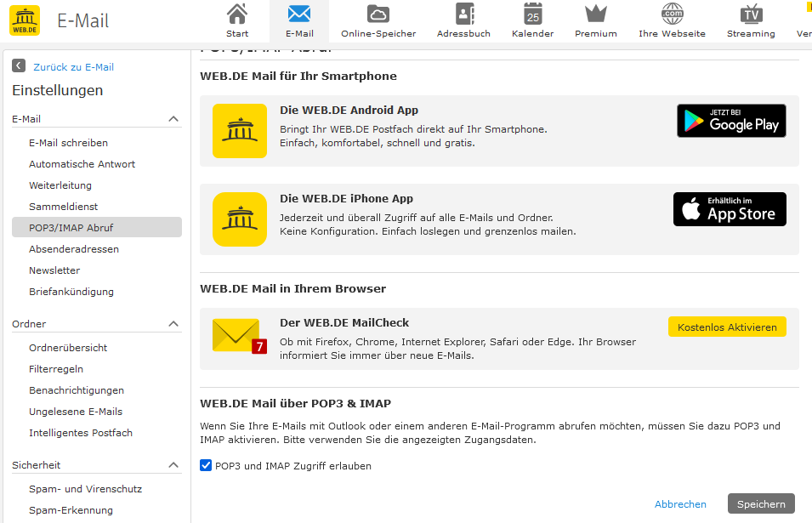
Task: Open Spam-Erkennung settings
Action: tap(71, 510)
